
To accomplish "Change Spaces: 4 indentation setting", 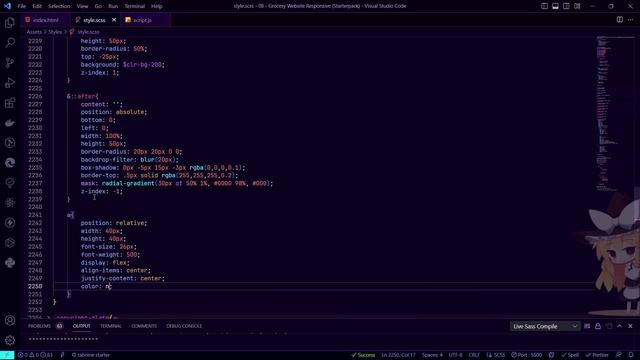I will tap(432, 355).
